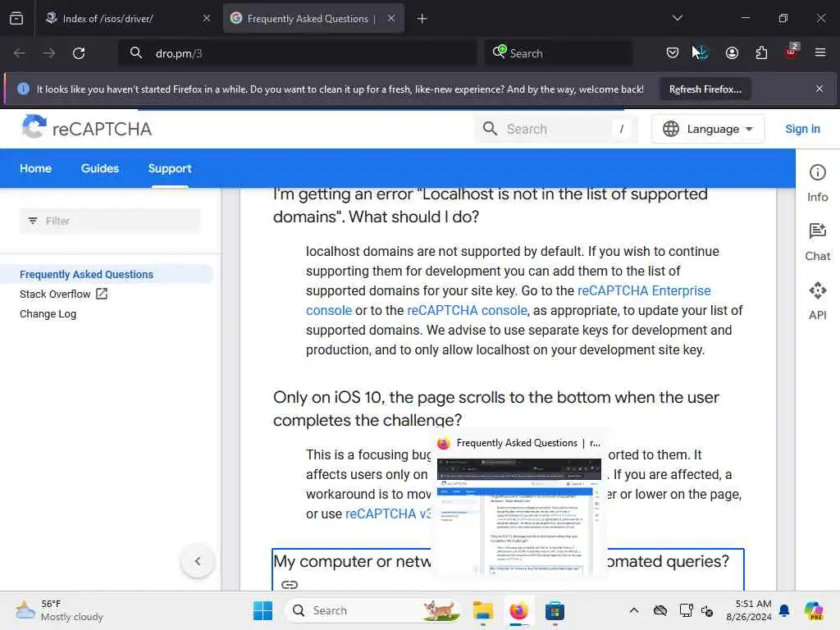Open the Downloads panel icon

coord(701,52)
